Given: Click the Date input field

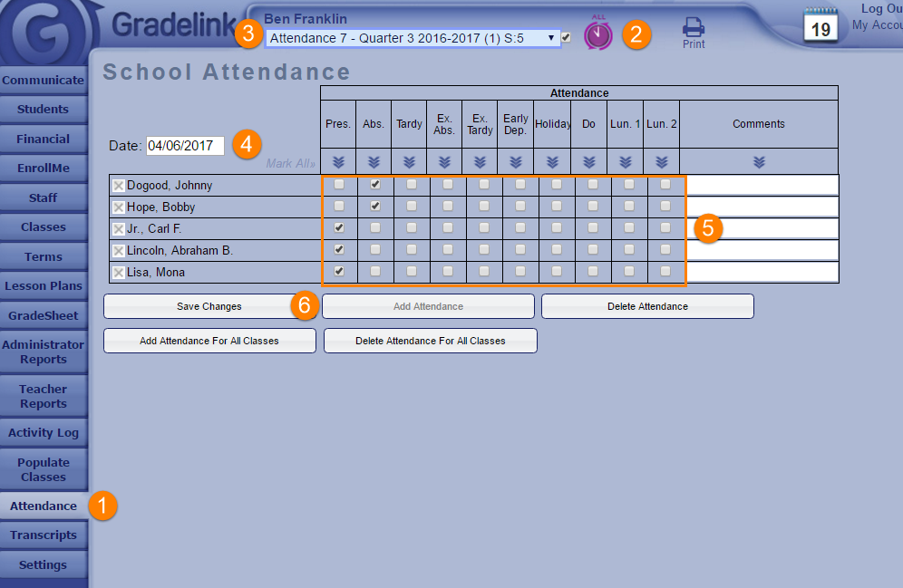Looking at the screenshot, I should coord(185,146).
